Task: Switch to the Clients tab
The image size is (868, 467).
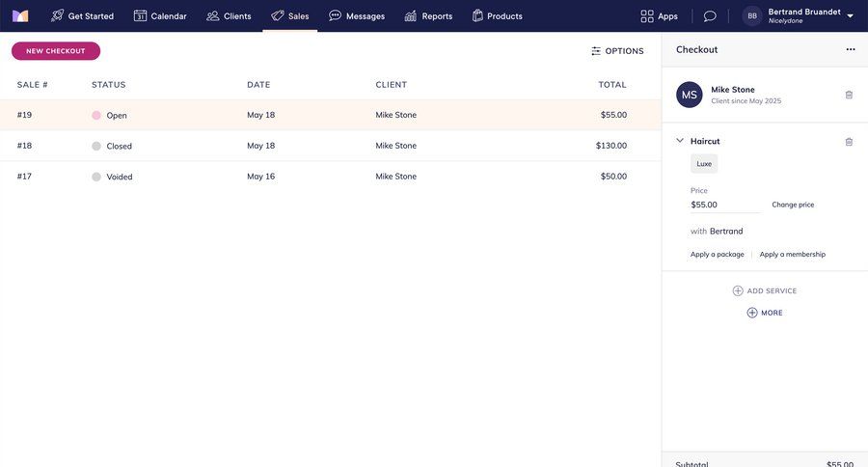Action: click(229, 16)
